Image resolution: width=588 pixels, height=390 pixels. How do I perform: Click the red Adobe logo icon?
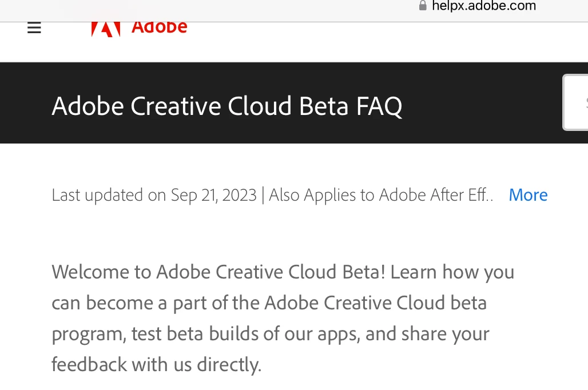[106, 29]
